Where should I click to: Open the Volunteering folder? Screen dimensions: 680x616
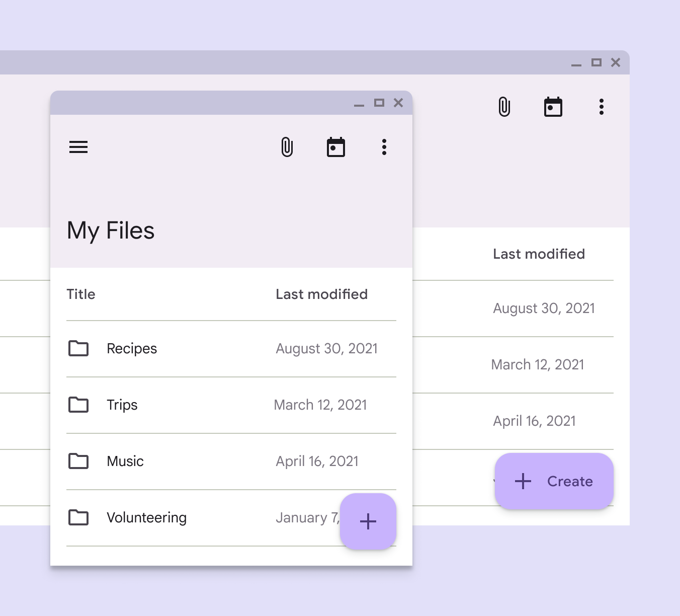point(146,518)
